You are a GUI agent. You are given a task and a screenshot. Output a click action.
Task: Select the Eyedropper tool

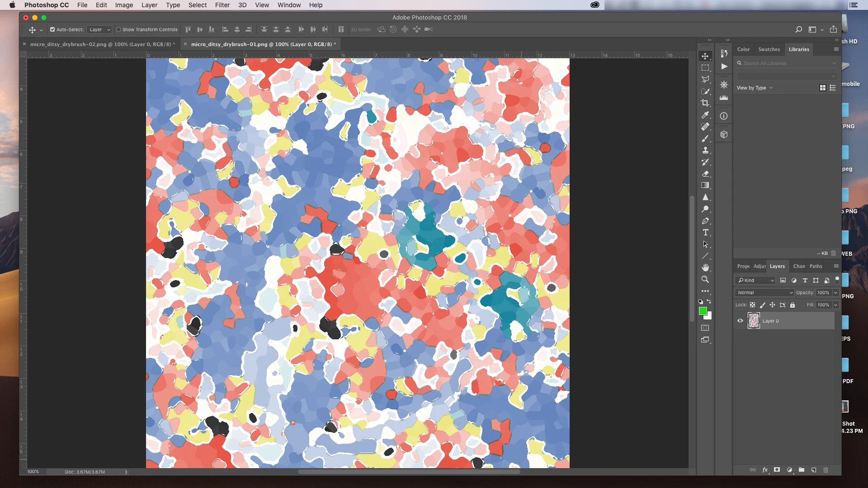click(705, 115)
